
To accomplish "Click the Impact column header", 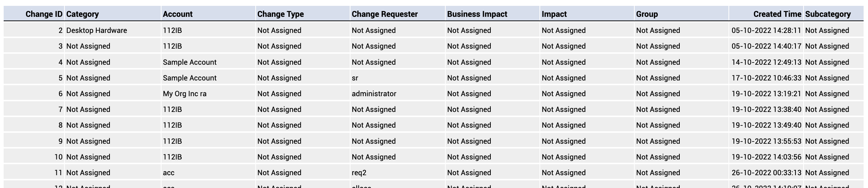I will point(554,14).
